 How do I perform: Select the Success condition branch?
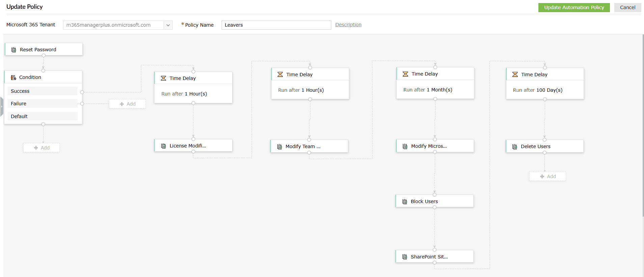(43, 91)
